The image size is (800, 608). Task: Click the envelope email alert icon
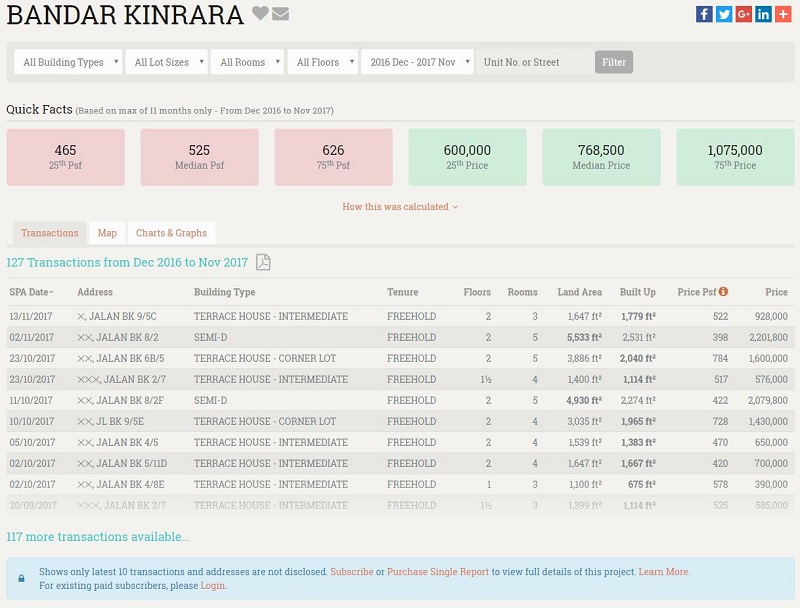click(281, 14)
